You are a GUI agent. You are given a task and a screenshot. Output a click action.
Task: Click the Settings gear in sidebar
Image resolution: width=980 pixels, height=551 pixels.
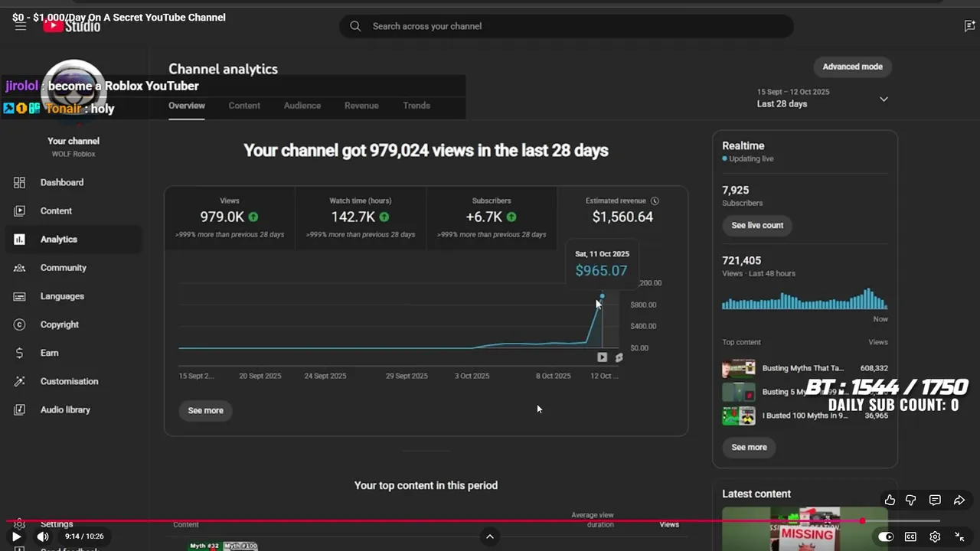coord(20,524)
